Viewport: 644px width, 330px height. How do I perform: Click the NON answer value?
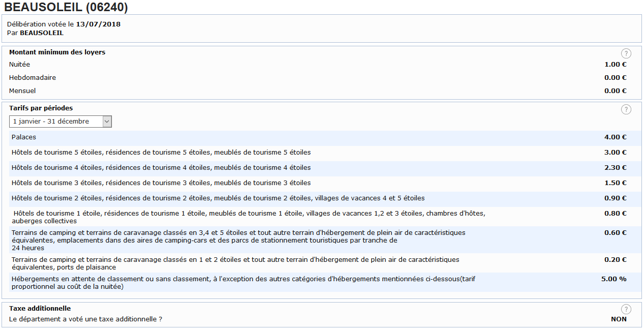(619, 319)
